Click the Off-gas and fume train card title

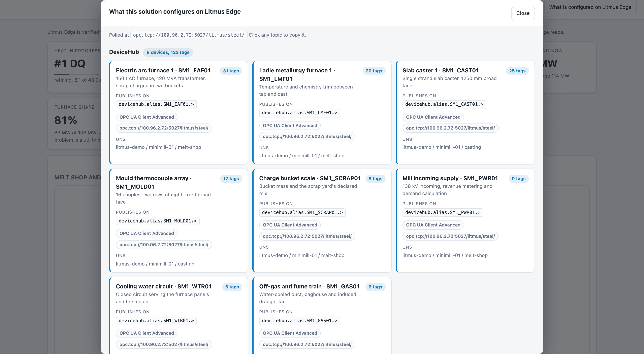point(309,287)
